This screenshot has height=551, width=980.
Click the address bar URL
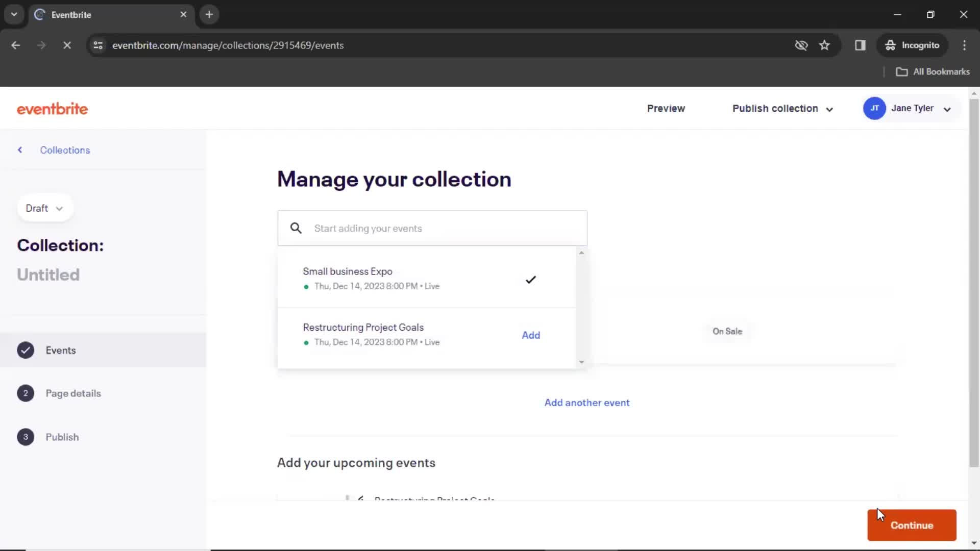point(228,45)
